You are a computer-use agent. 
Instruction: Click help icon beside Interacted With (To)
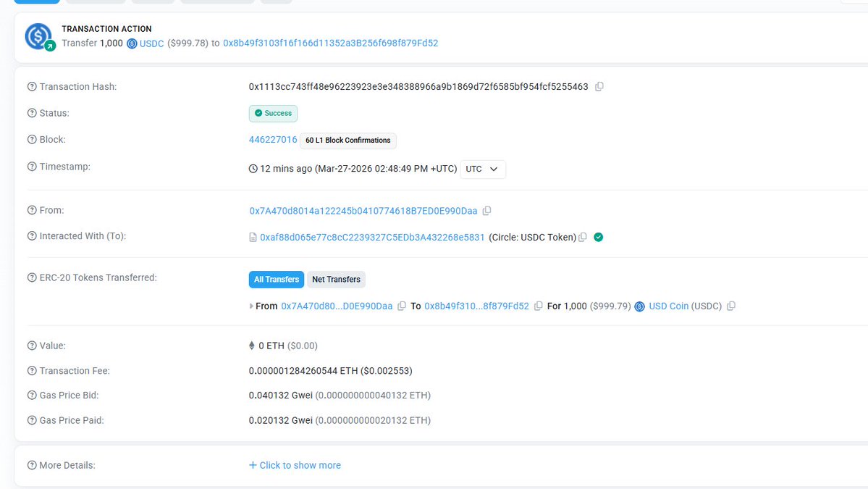click(32, 236)
